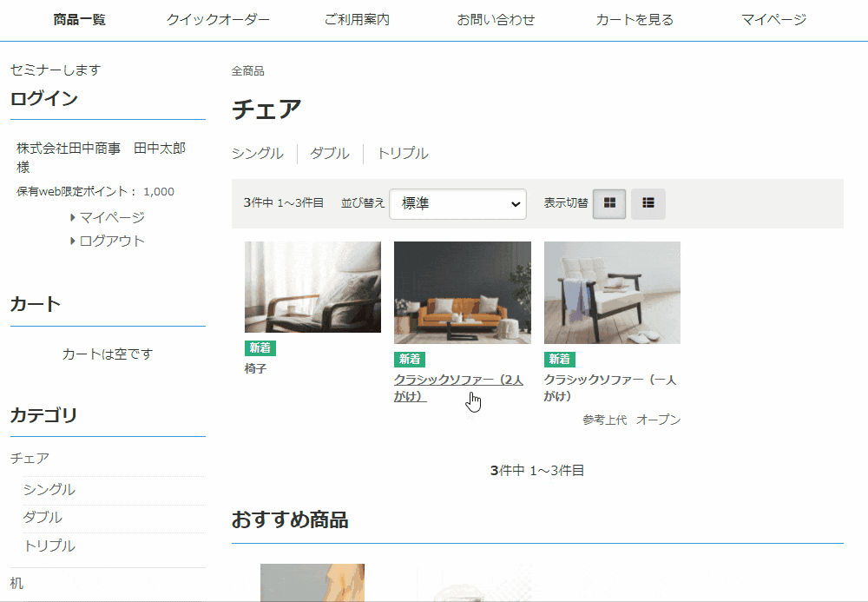Log out via ログアウト link
The image size is (868, 602).
point(112,241)
